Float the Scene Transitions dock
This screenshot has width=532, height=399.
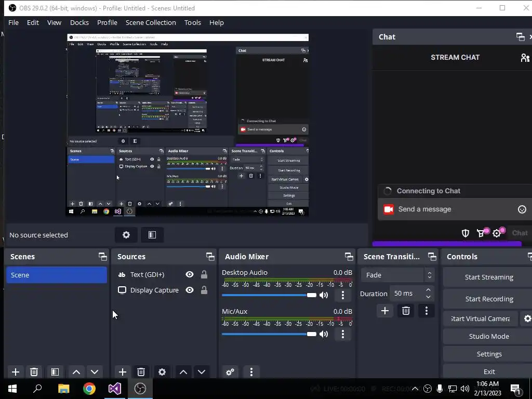coord(432,257)
